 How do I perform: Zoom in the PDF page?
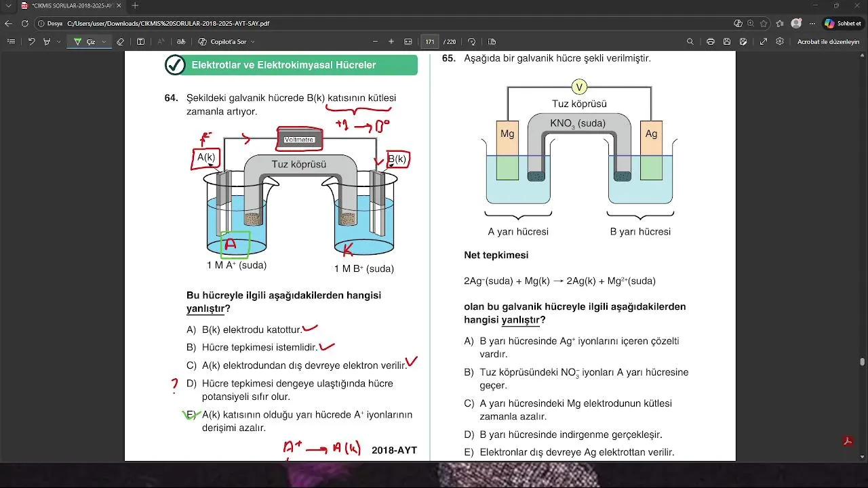coord(391,41)
